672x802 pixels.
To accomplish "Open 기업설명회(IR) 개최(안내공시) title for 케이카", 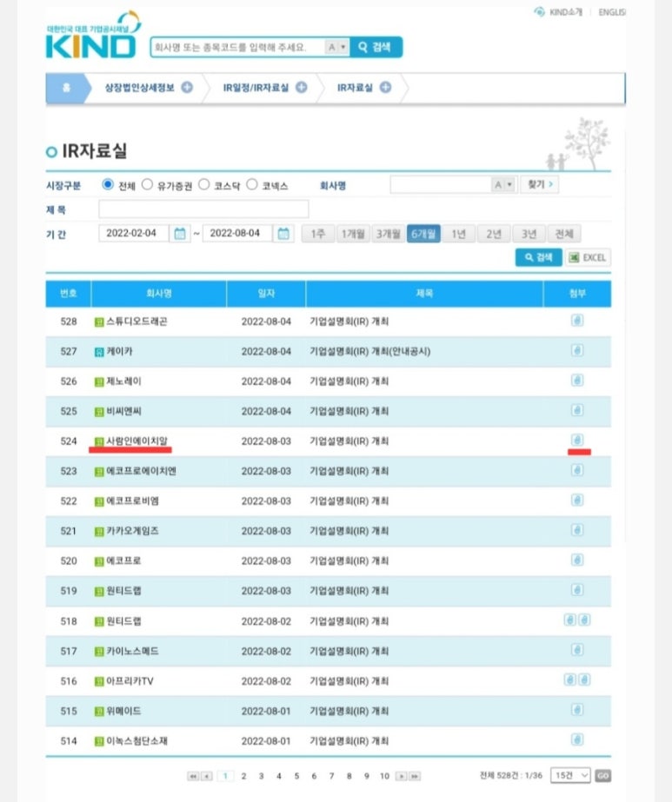I will tap(370, 351).
